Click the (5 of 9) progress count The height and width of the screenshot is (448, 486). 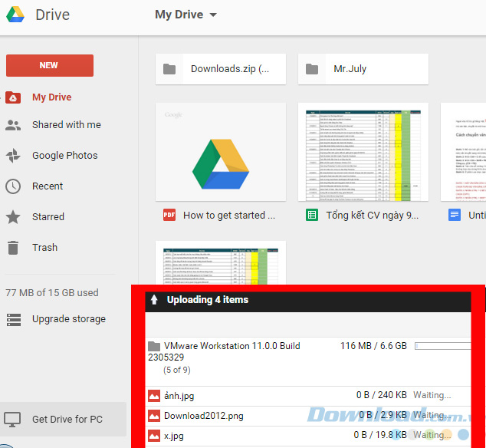177,370
